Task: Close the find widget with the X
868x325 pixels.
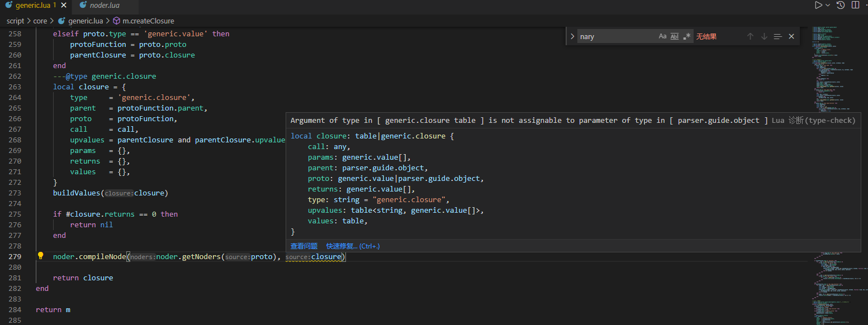Action: pos(791,36)
